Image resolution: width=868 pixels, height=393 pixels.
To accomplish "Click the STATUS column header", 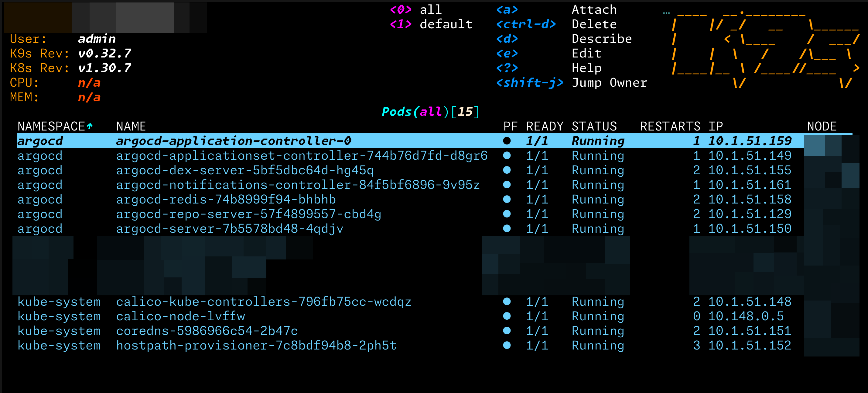I will 594,127.
